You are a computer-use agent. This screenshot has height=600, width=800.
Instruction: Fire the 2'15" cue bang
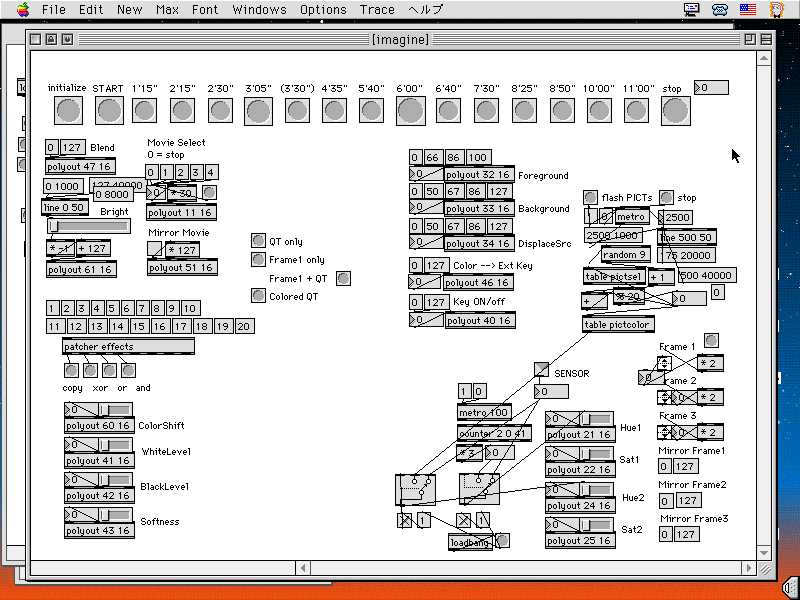pyautogui.click(x=182, y=110)
